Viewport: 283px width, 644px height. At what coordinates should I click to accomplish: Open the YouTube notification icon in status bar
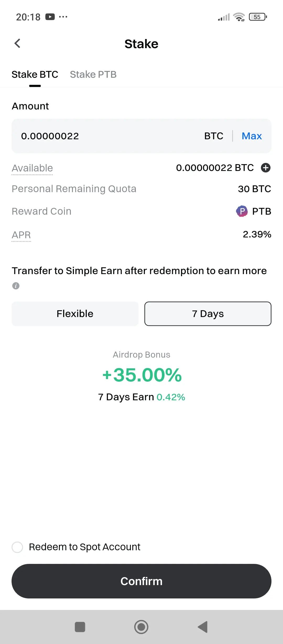coord(50,17)
